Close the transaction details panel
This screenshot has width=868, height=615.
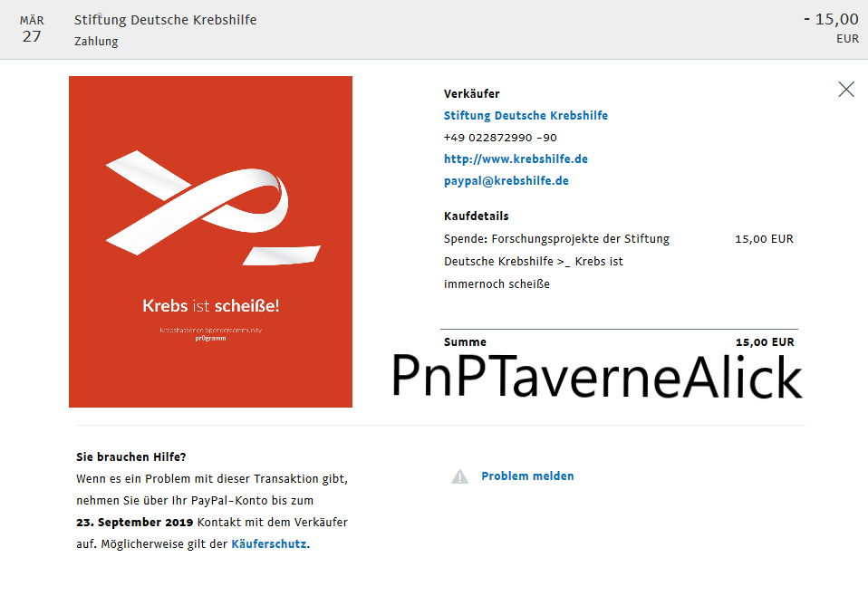[x=846, y=89]
